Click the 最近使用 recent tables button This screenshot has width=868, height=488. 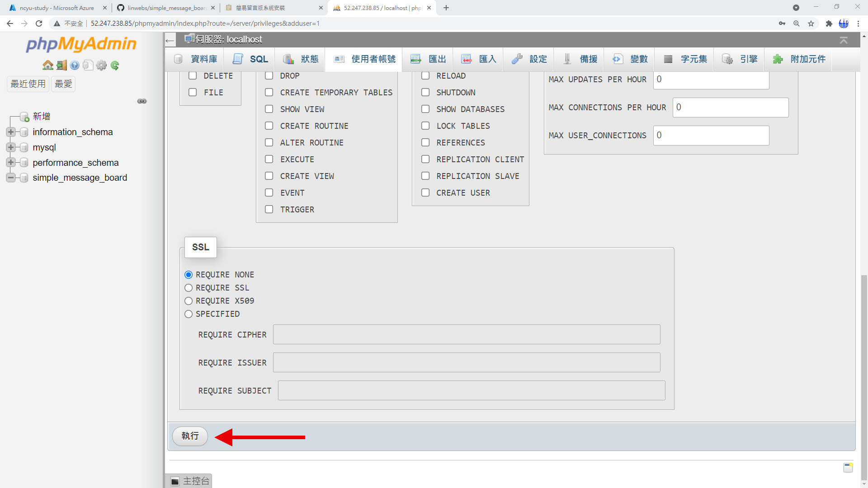coord(28,84)
